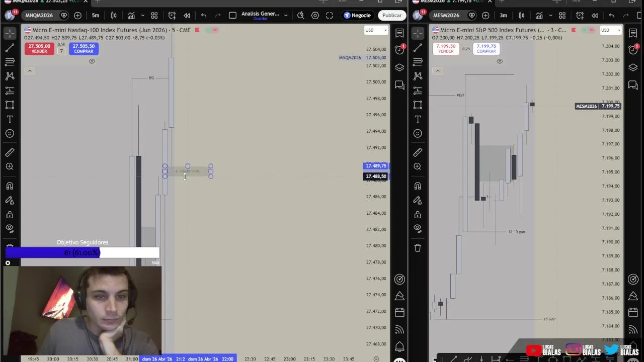
Task: Open USD currency dropdown in right chart
Action: [611, 30]
